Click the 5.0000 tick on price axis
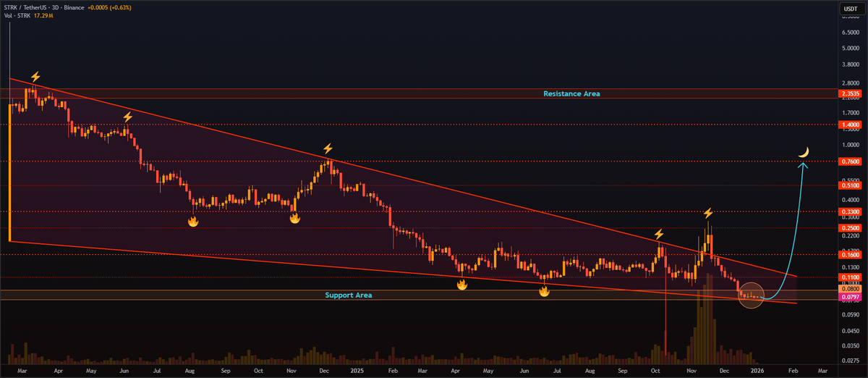Screen dimensions: 868x378 pos(849,49)
